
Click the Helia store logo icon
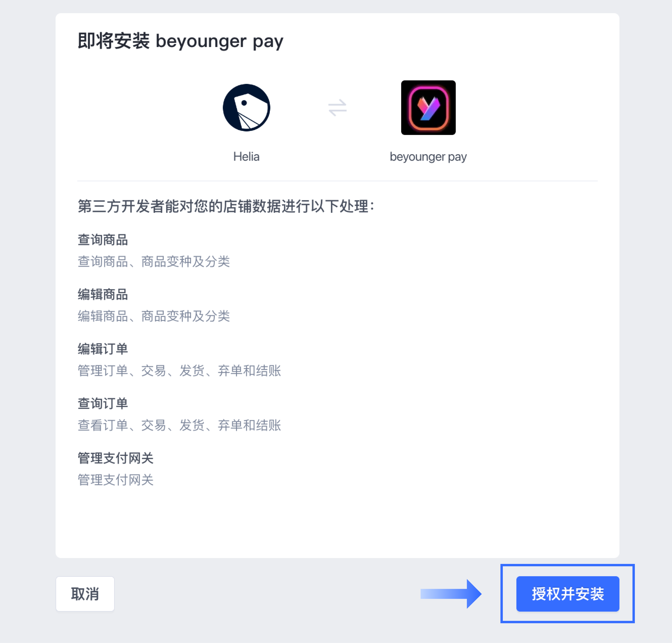[x=246, y=108]
